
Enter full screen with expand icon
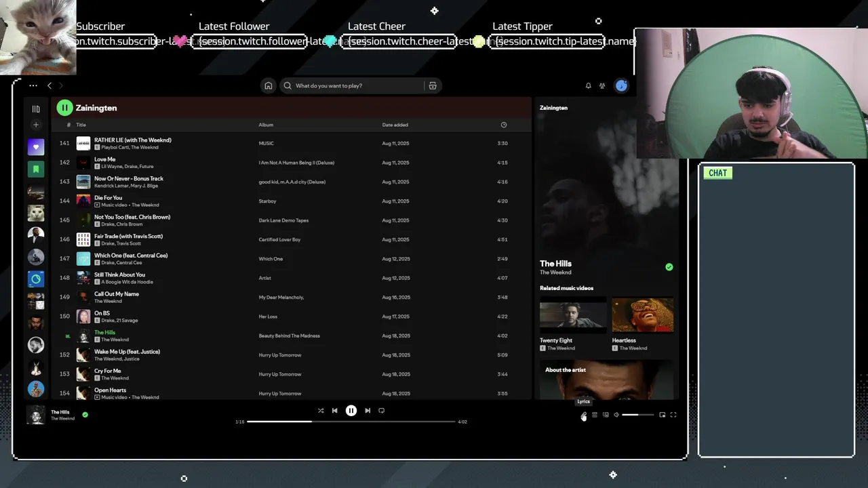click(673, 415)
